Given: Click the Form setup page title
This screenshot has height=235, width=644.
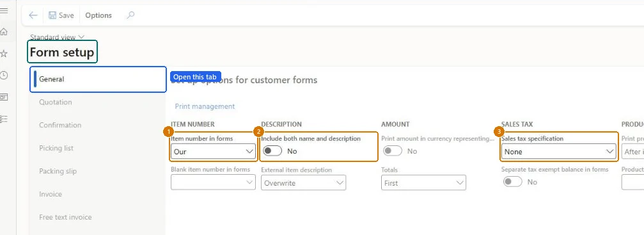Looking at the screenshot, I should [x=62, y=52].
